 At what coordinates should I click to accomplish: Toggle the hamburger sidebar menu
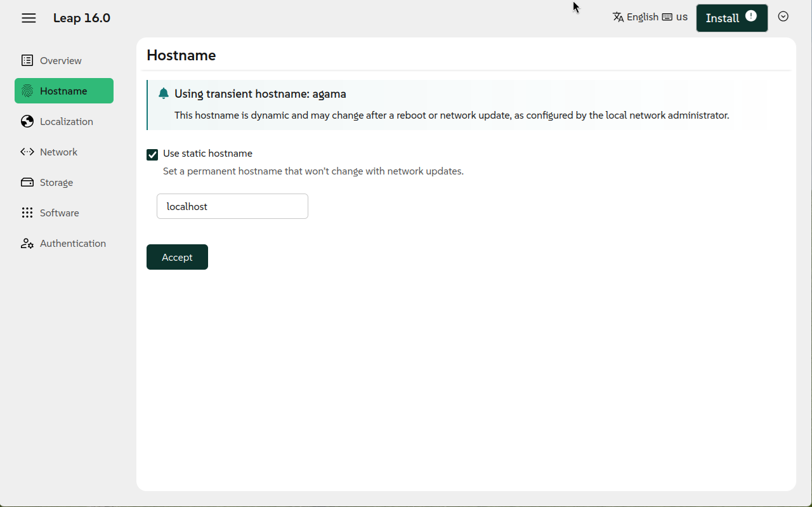[x=29, y=18]
